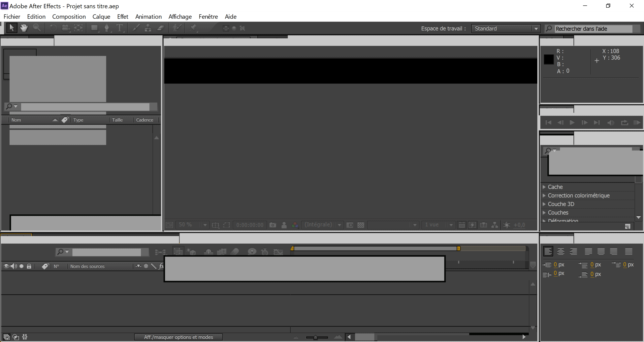Screen dimensions: 644x342
Task: Open the Calque menu
Action: [x=101, y=16]
